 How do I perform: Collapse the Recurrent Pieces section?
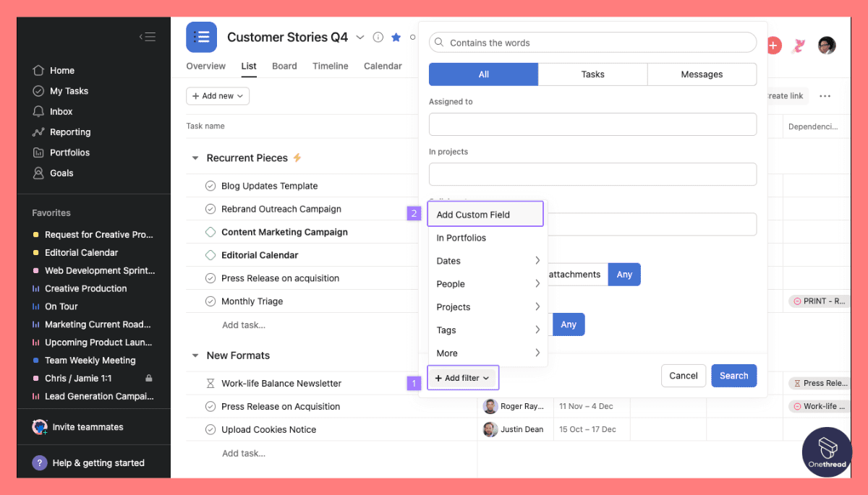194,156
